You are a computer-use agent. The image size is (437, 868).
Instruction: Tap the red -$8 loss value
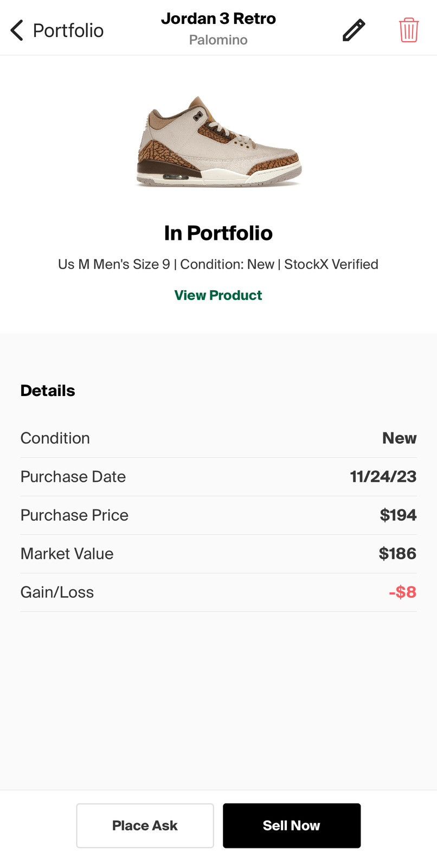(403, 592)
